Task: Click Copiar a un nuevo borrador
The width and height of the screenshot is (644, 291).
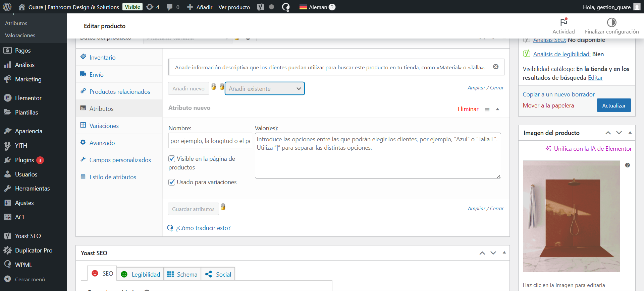Action: point(558,94)
